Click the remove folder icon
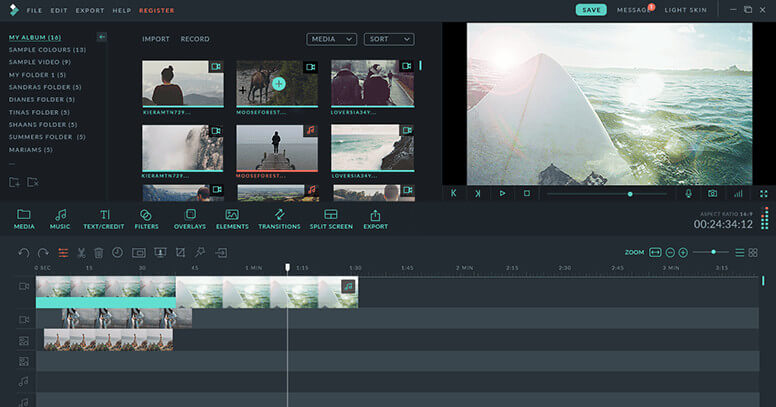The image size is (776, 407). coord(33,182)
